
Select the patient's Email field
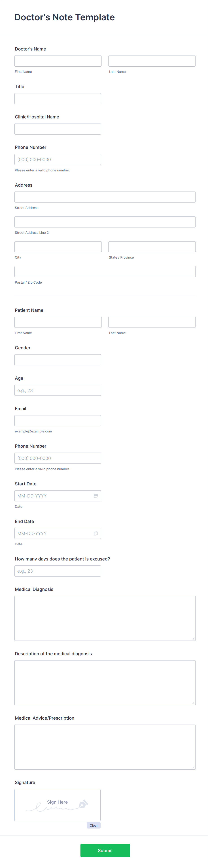58,420
